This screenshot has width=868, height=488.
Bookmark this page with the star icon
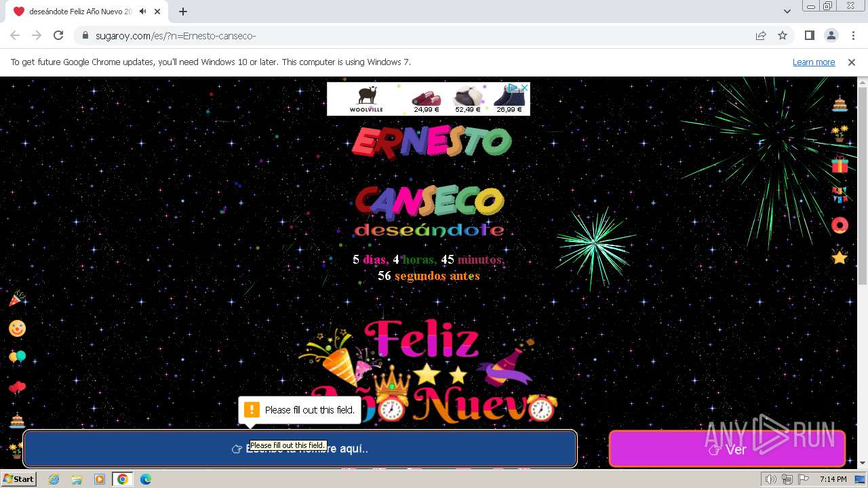click(x=783, y=35)
